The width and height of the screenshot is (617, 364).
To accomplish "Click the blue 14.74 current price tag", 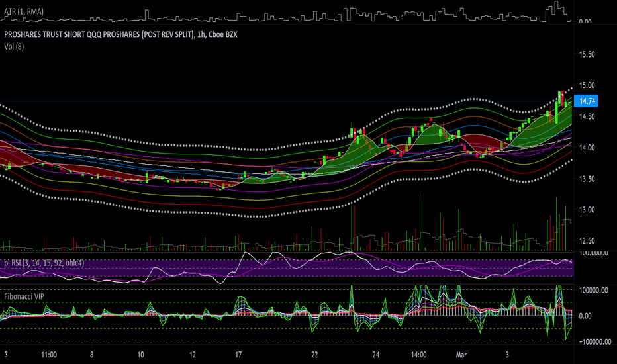I will (587, 101).
